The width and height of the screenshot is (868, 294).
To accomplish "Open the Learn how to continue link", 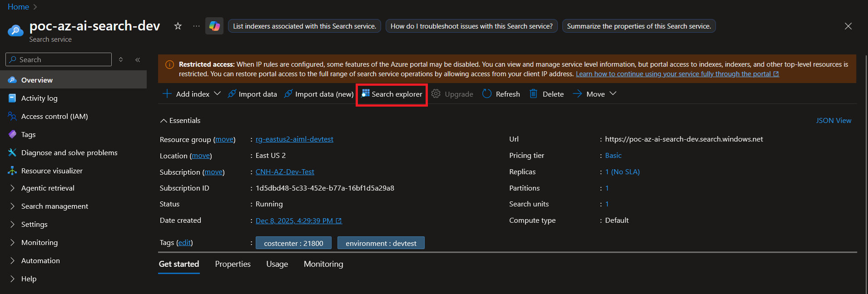I will pos(677,74).
